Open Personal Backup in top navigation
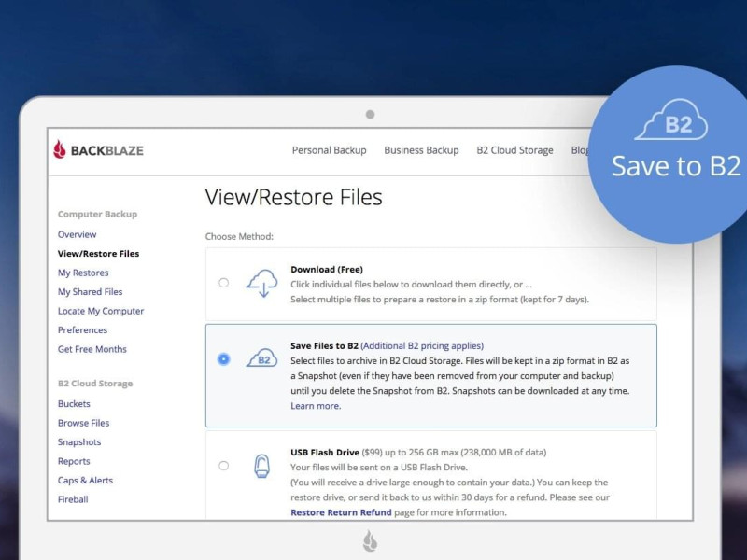Viewport: 747px width, 560px height. (330, 150)
